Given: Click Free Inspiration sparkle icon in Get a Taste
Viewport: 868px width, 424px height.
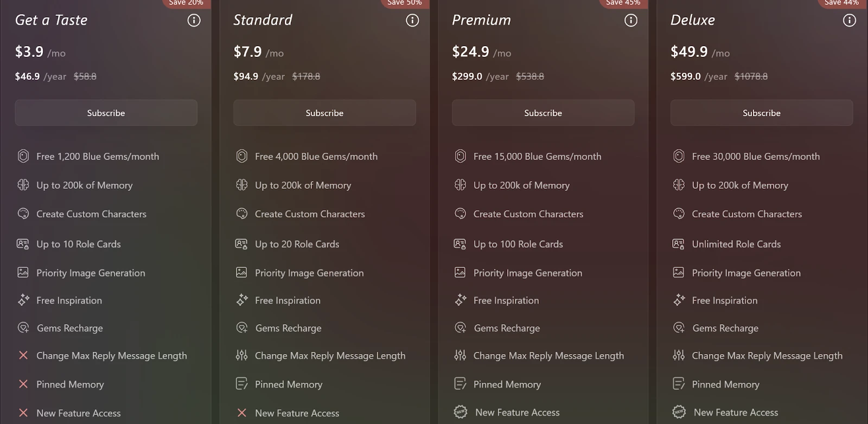Looking at the screenshot, I should (x=23, y=300).
